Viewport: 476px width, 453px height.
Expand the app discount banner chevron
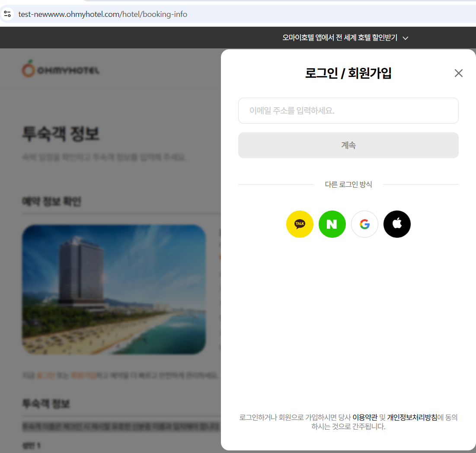coord(405,38)
